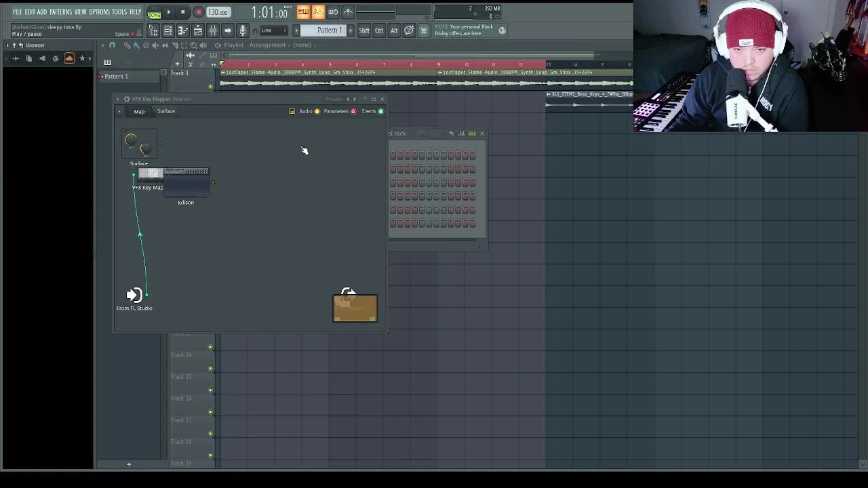Select the playlist zoom tool icon
Image resolution: width=868 pixels, height=488 pixels.
[193, 45]
